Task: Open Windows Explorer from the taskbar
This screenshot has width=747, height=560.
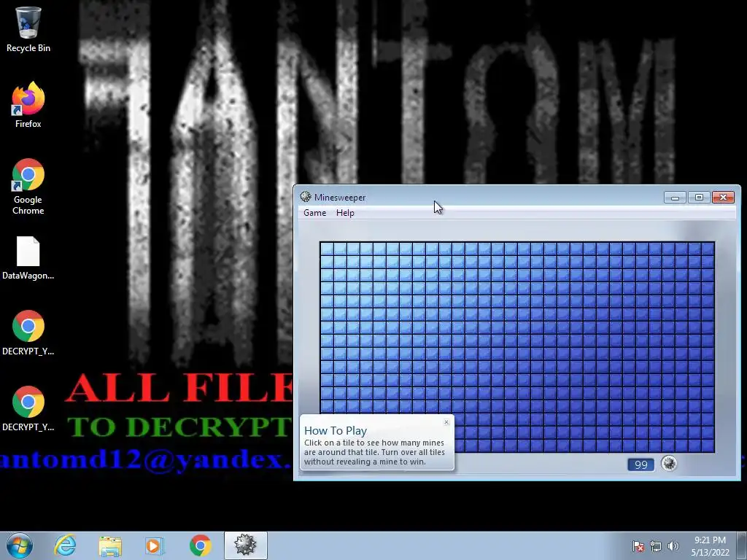Action: 110,545
